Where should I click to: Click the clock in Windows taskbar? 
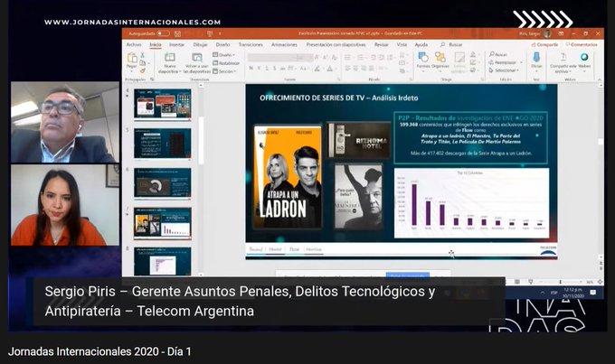573,293
